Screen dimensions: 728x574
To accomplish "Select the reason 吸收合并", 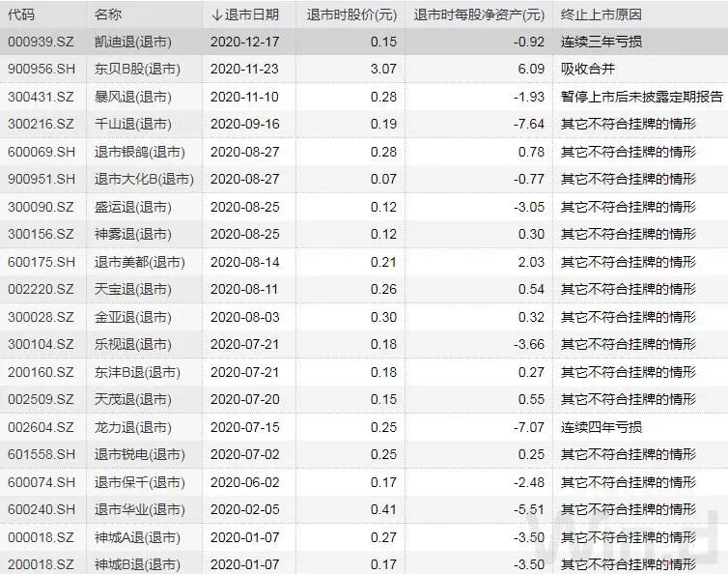I will [587, 69].
